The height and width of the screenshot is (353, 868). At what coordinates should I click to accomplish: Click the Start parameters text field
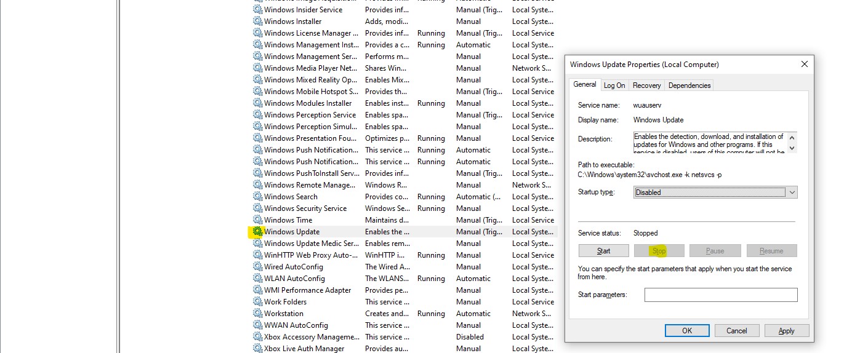720,295
